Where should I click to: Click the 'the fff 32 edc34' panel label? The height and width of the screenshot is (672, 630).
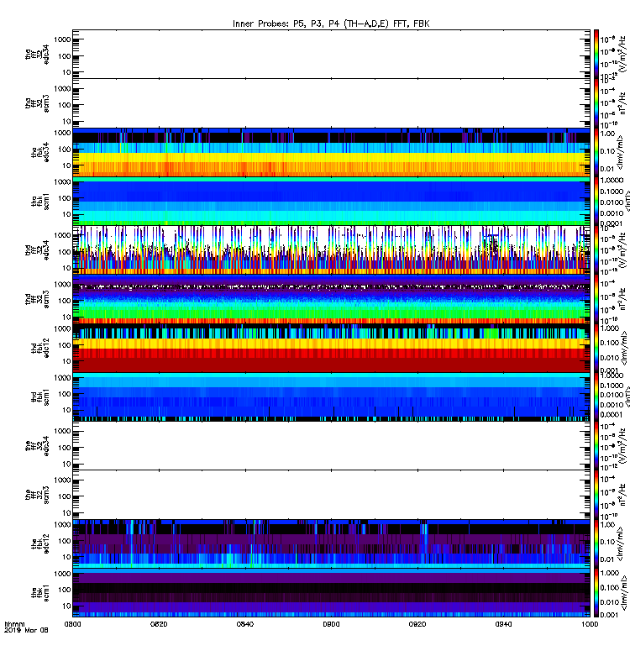(37, 446)
